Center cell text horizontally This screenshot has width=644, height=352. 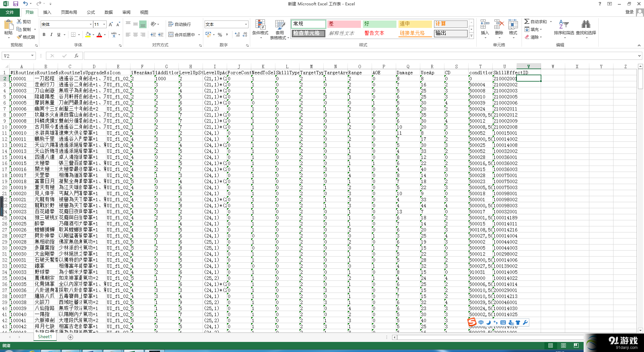(136, 35)
